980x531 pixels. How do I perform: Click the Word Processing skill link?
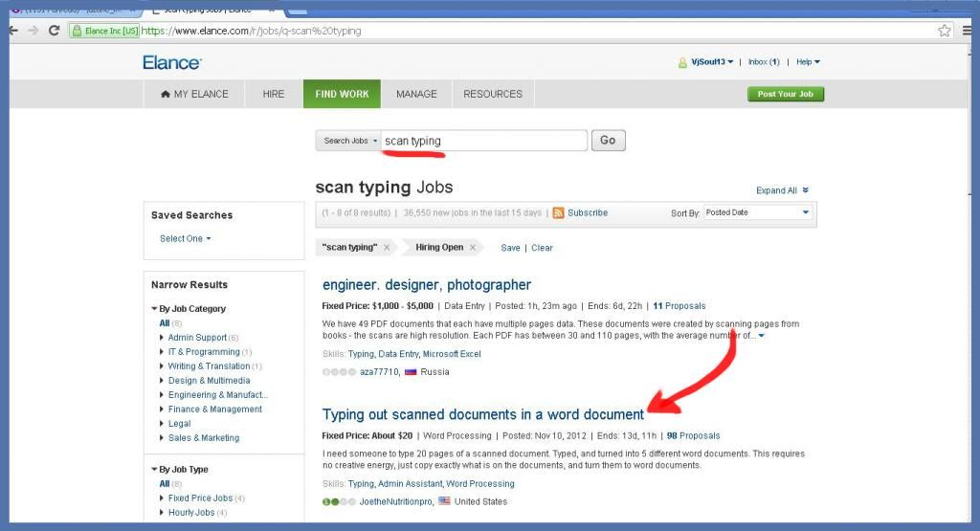point(480,484)
